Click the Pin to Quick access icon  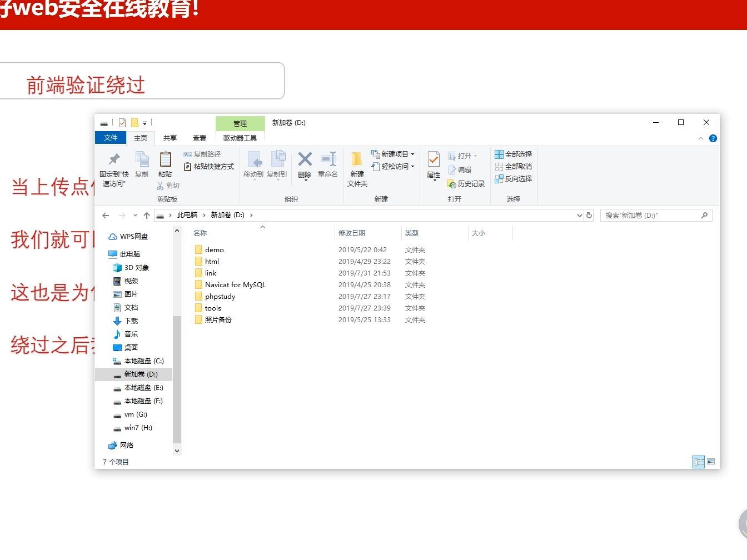point(114,160)
